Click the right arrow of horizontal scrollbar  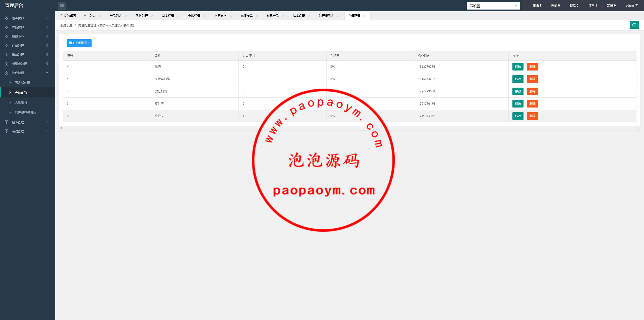pyautogui.click(x=638, y=128)
